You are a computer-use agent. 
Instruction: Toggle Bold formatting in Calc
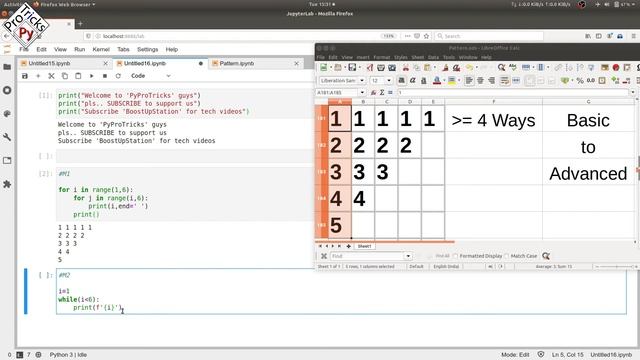(402, 81)
